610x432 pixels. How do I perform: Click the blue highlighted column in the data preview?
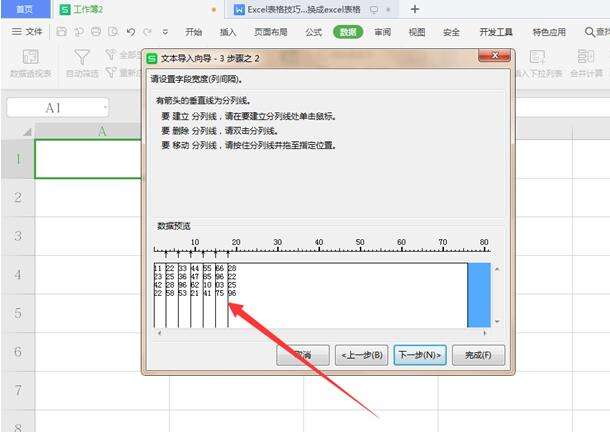point(479,295)
